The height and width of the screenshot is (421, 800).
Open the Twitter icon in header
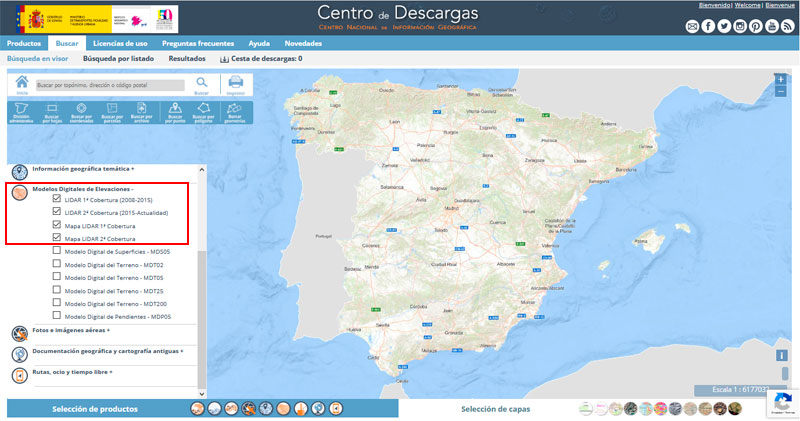(x=724, y=26)
